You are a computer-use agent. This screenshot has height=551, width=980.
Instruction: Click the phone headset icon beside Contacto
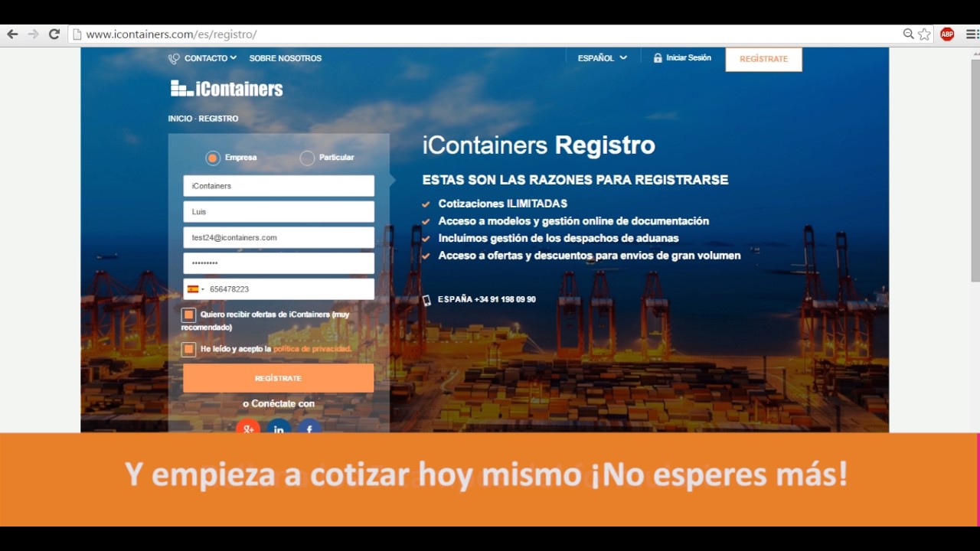point(174,58)
